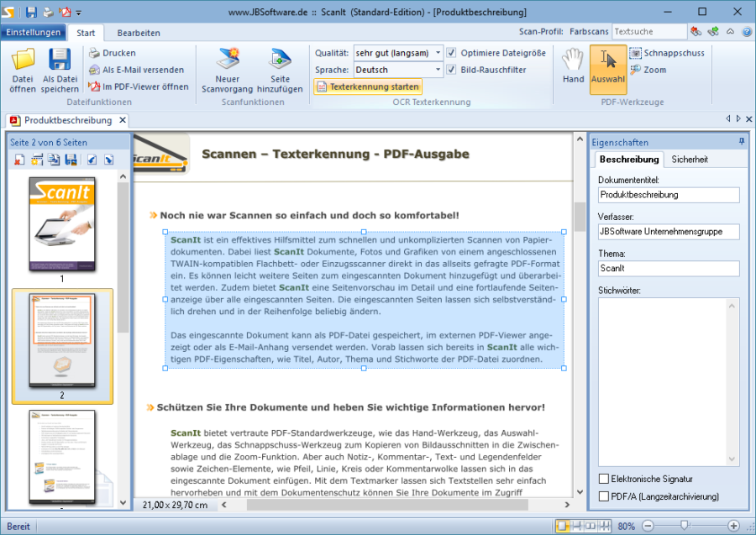Open a file with the Datei öffnen icon

point(23,71)
